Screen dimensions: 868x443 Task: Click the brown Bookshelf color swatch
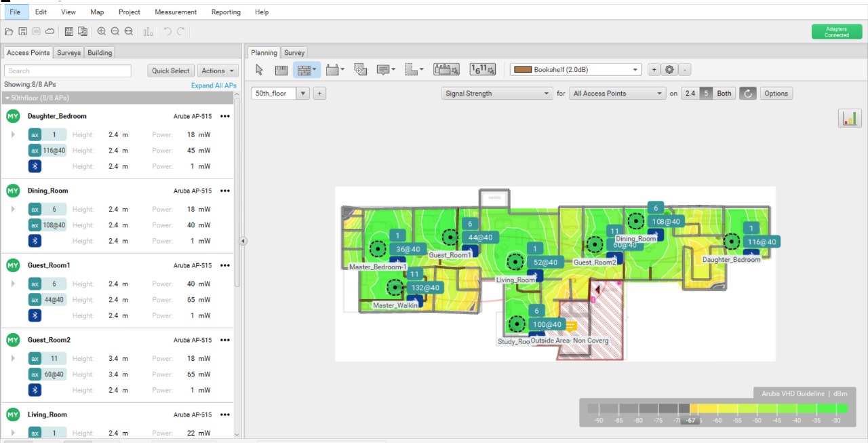coord(522,69)
